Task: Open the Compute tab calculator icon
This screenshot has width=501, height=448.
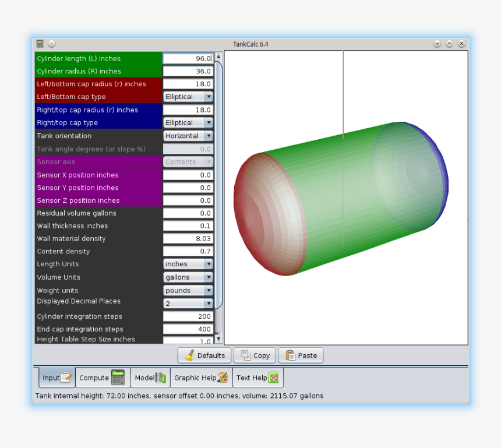Action: (119, 378)
